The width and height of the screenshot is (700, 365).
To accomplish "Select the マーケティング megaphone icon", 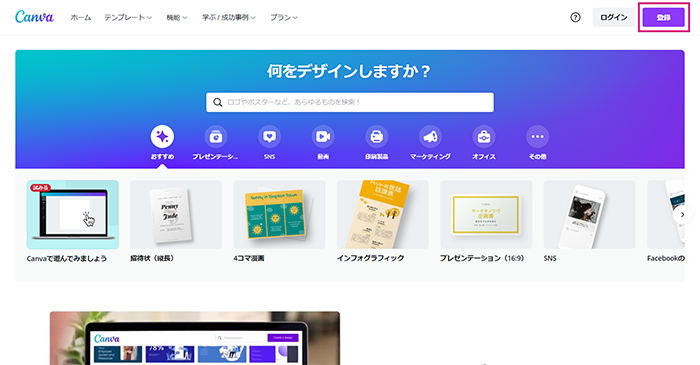I will (430, 137).
